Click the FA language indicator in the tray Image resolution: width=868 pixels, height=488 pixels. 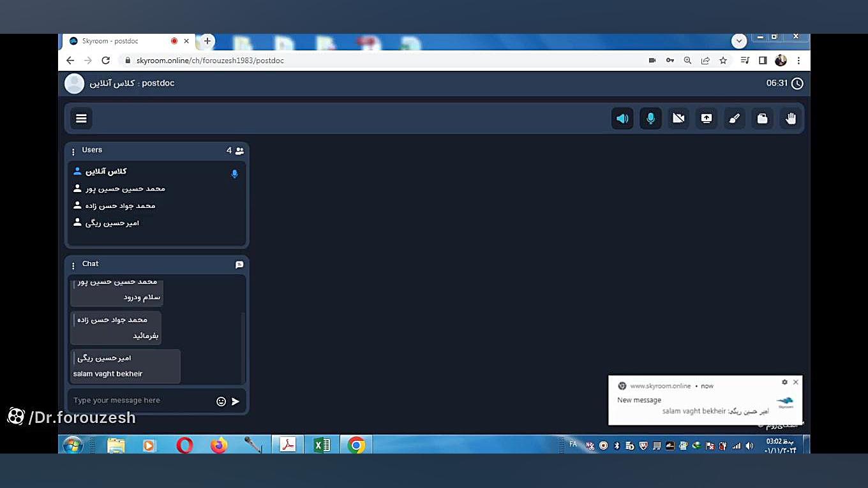(572, 444)
